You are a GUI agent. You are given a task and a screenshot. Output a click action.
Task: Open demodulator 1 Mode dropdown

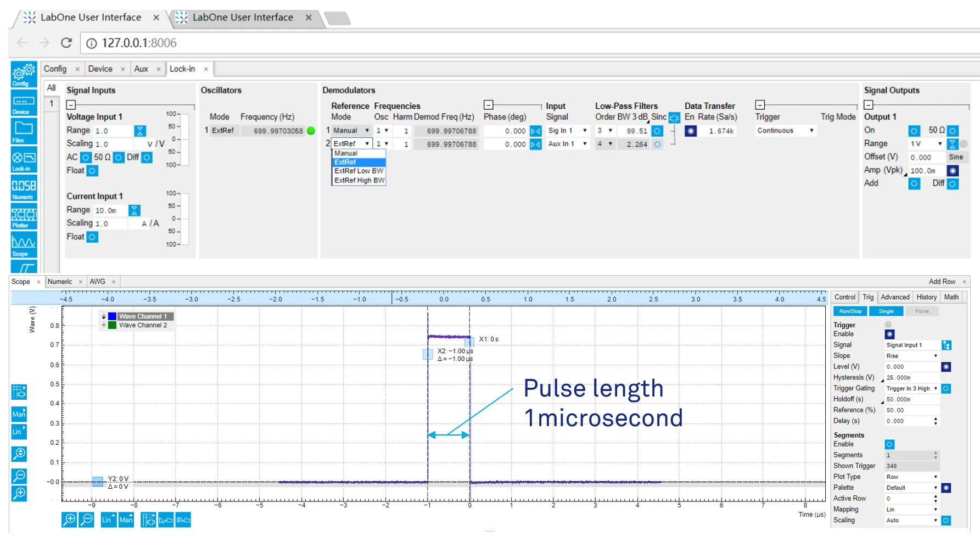click(351, 131)
